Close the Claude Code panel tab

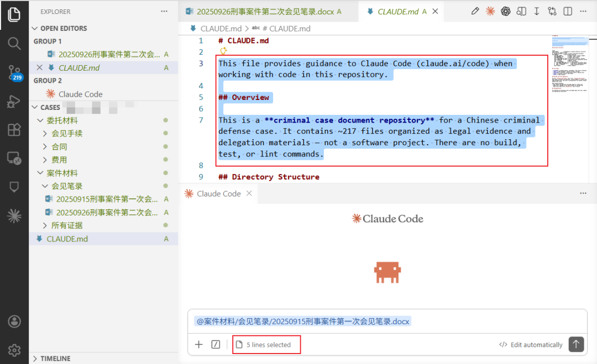click(249, 193)
